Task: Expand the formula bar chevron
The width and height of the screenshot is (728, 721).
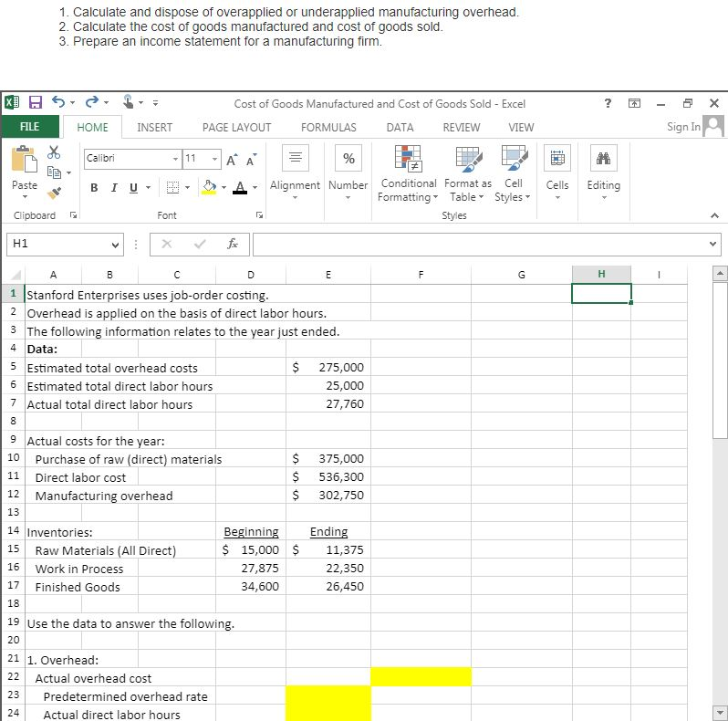Action: (712, 244)
